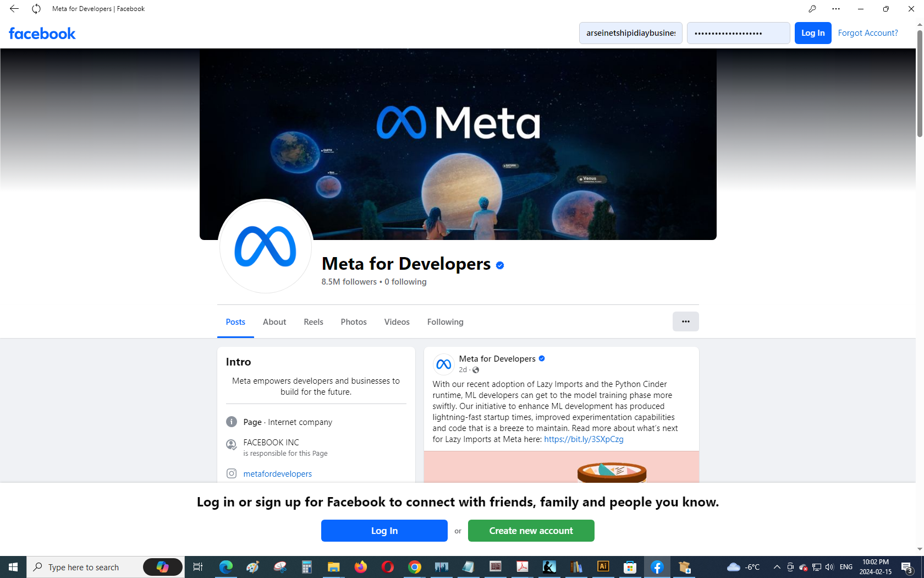The width and height of the screenshot is (924, 578).
Task: Click the page's vertical scrollbar thumb
Action: pyautogui.click(x=920, y=83)
